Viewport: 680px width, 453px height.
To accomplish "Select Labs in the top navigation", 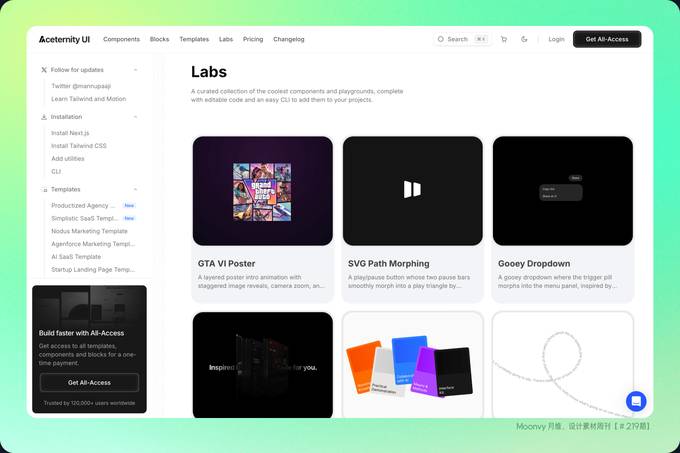I will pyautogui.click(x=226, y=39).
